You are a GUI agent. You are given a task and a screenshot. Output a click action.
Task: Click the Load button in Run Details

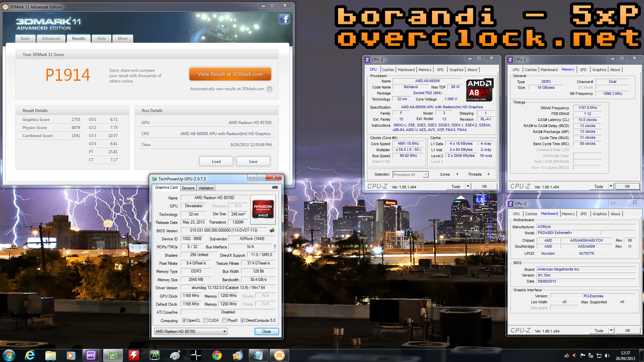tap(216, 162)
